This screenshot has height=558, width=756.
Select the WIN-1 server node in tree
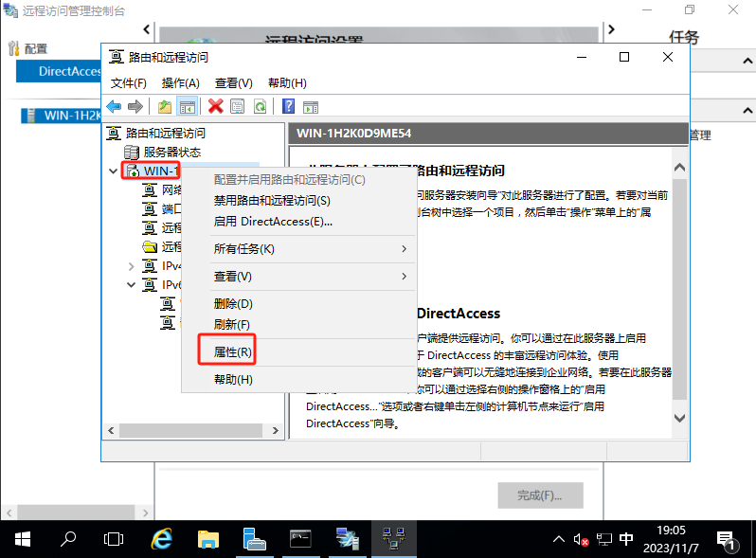click(x=152, y=171)
